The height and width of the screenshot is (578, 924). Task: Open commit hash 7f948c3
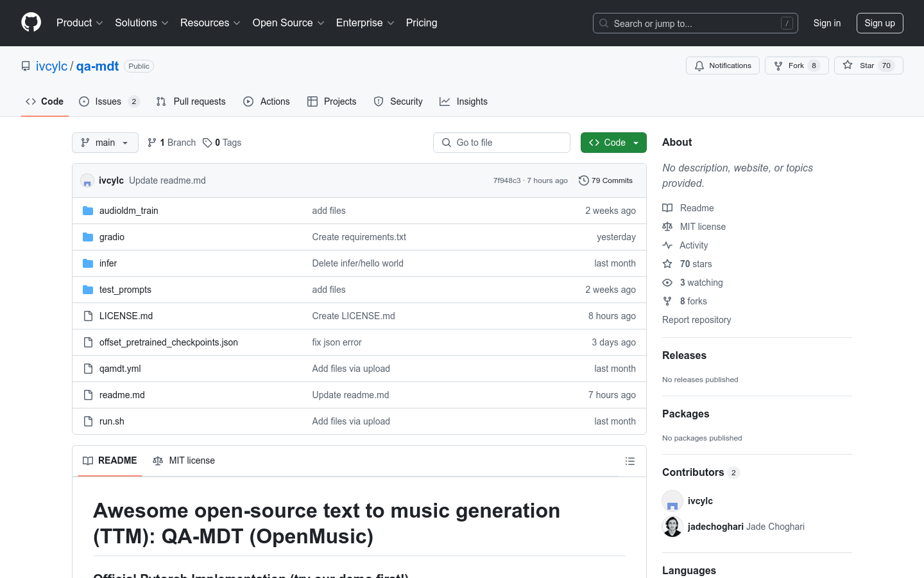click(x=507, y=180)
